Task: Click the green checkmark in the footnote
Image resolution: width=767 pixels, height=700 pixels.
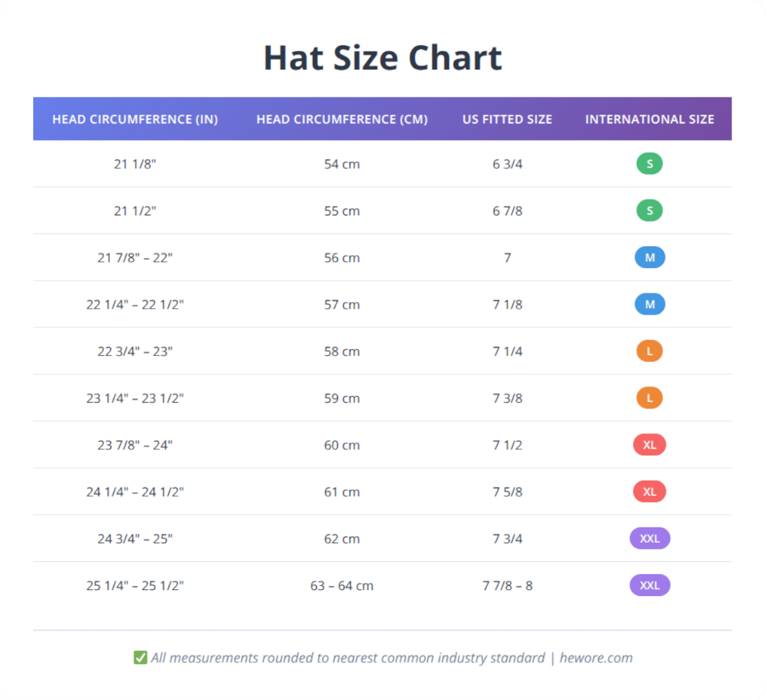Action: click(139, 657)
